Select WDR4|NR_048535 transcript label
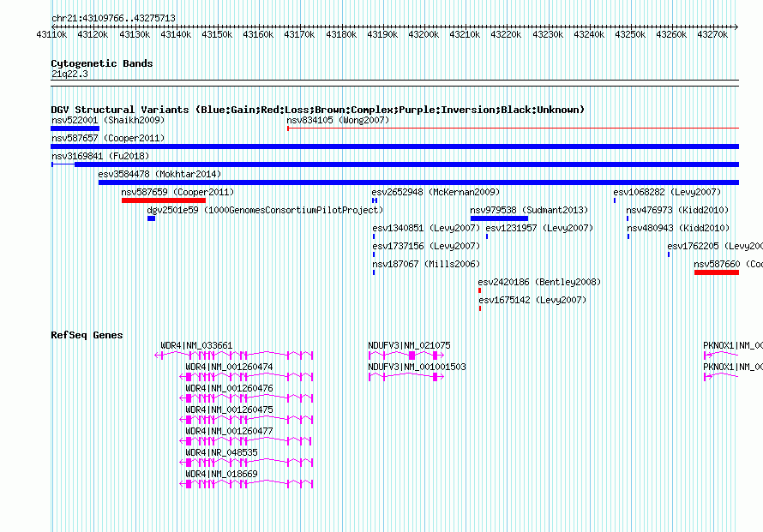Viewport: 763px width, 532px height. click(221, 452)
